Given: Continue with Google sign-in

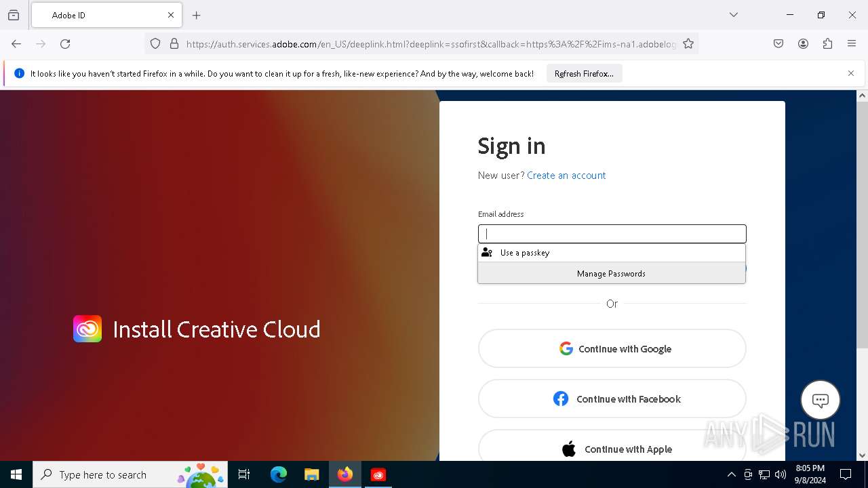Looking at the screenshot, I should pos(612,348).
